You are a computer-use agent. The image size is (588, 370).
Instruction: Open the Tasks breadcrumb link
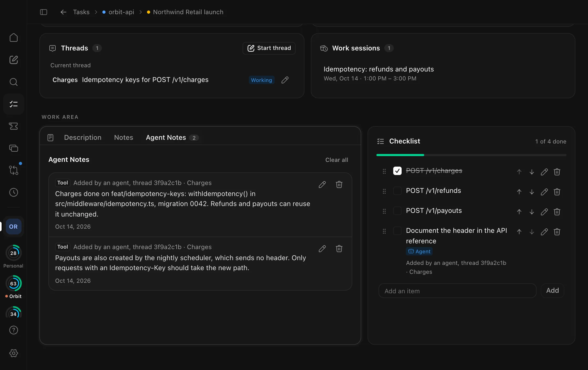81,12
